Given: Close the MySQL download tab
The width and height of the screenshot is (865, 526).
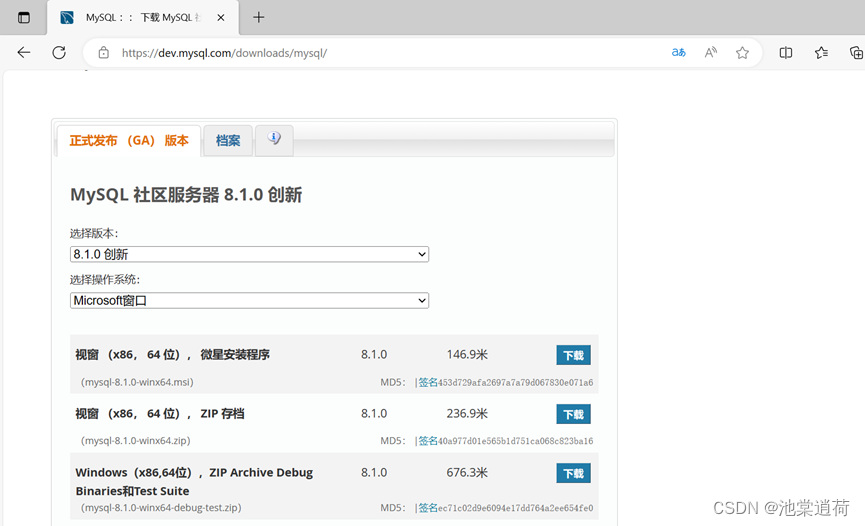Looking at the screenshot, I should [221, 18].
